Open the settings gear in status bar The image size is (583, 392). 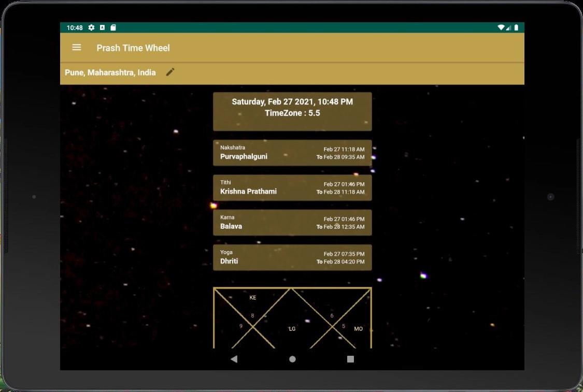tap(91, 27)
